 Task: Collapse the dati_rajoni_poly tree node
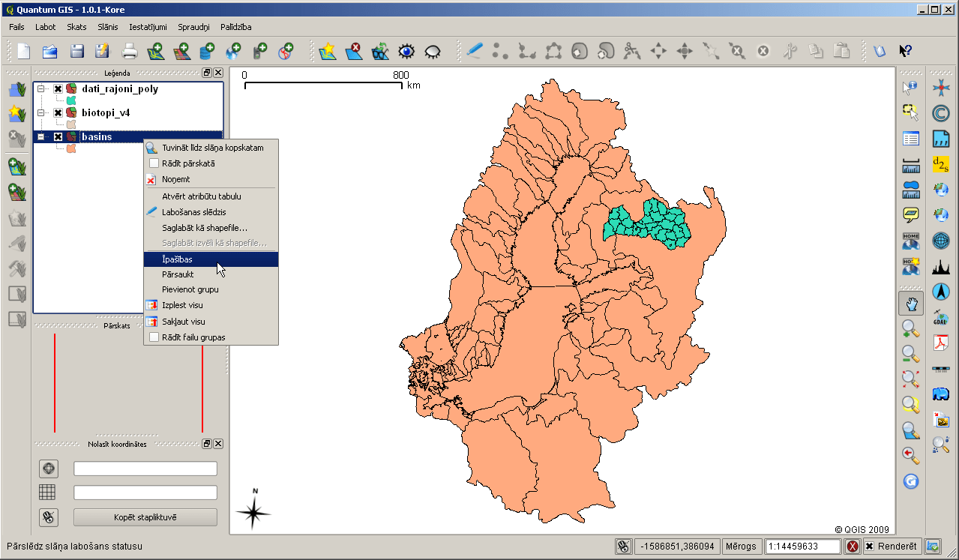(x=41, y=89)
